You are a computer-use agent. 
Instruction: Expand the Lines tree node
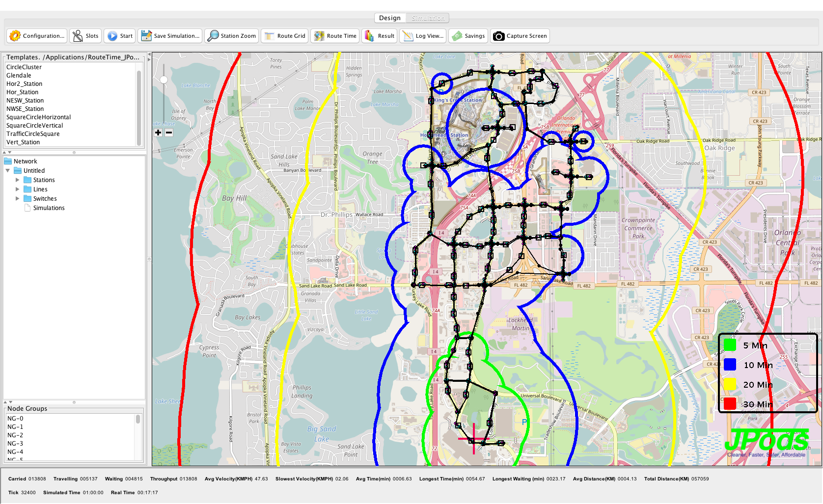click(18, 189)
